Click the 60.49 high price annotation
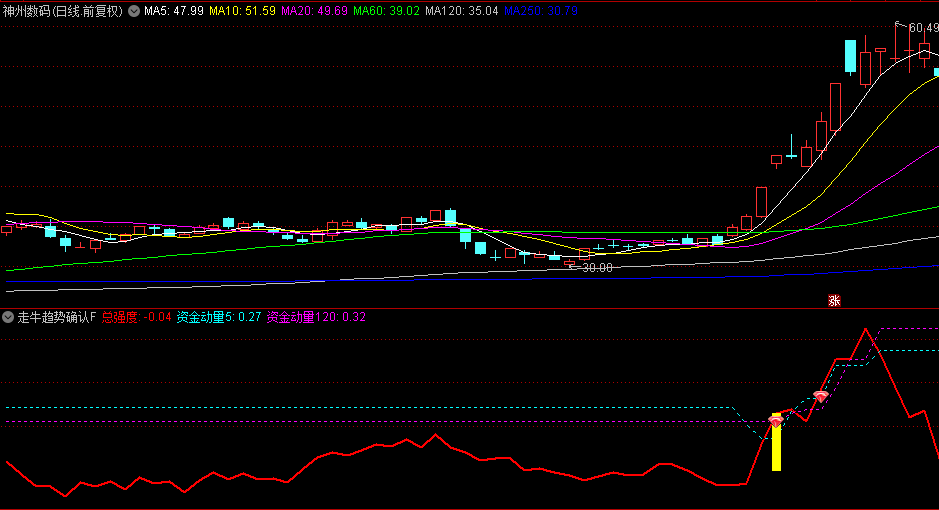The height and width of the screenshot is (510, 939). click(923, 27)
